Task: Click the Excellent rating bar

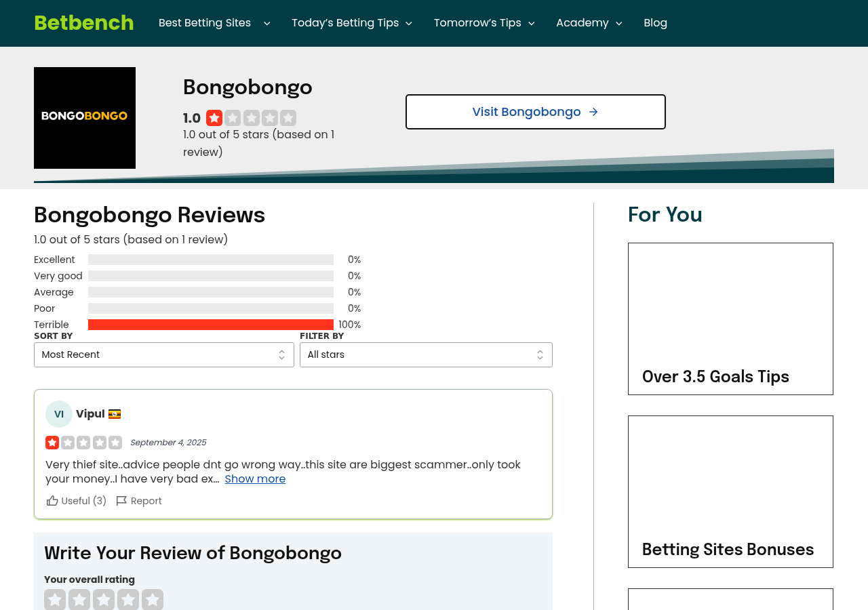Action: click(211, 260)
